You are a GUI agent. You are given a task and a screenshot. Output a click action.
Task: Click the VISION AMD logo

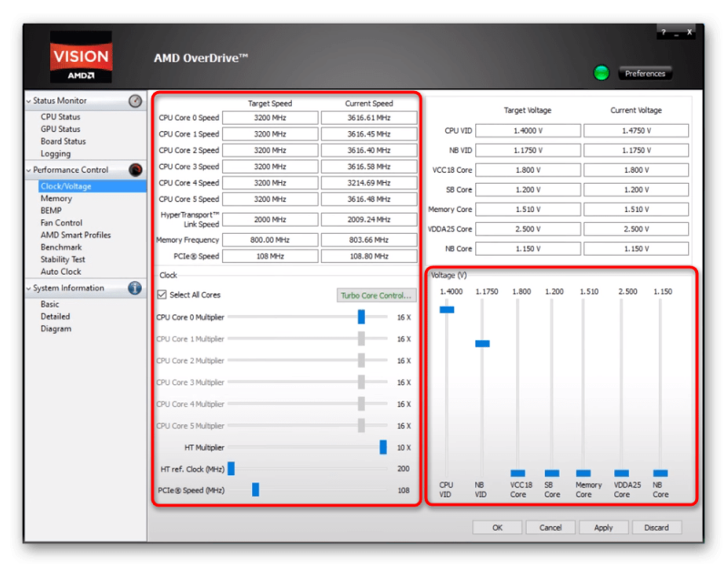click(81, 56)
